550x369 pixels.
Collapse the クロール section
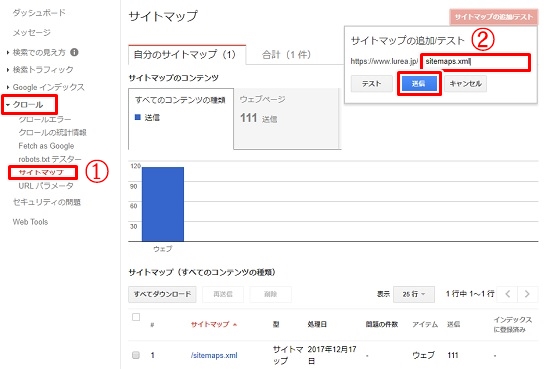point(28,105)
